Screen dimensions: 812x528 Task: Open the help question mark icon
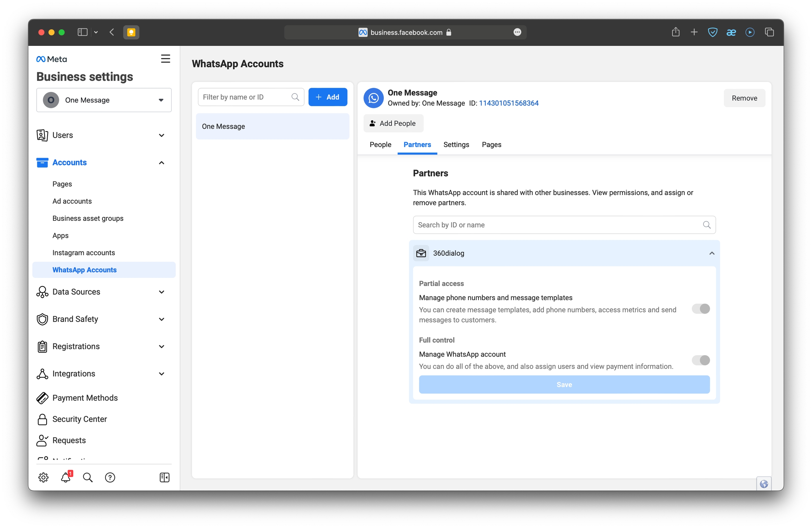pos(110,477)
